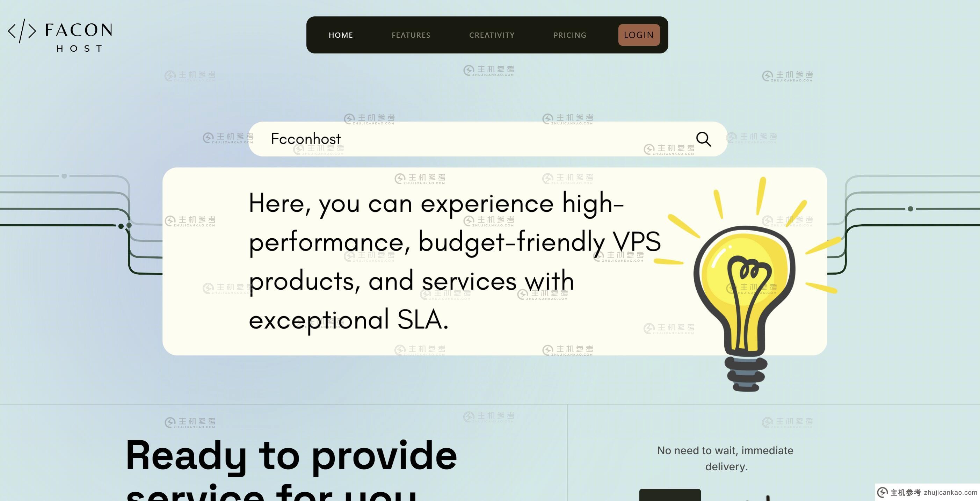
Task: Click the PRICING navigation link
Action: [570, 35]
